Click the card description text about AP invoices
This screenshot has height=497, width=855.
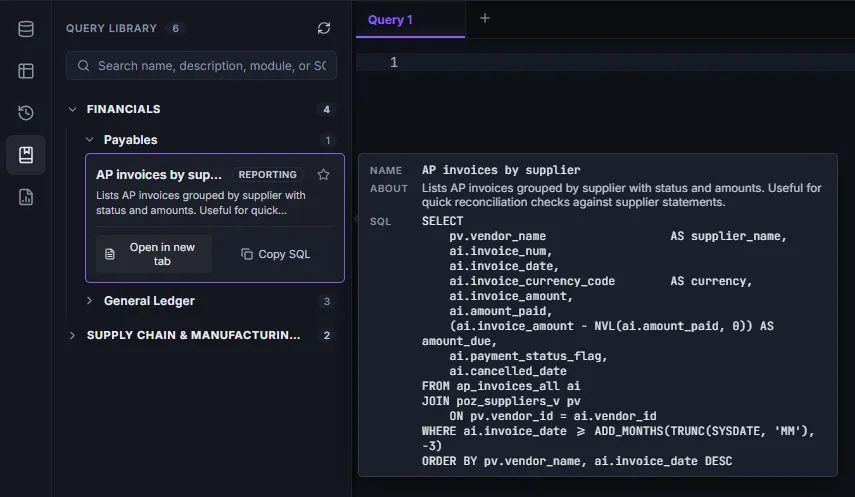point(201,203)
